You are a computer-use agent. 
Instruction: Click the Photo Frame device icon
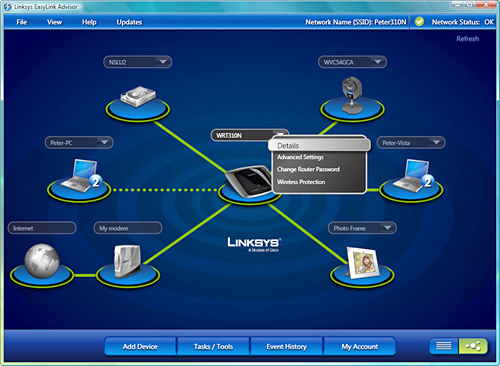[x=362, y=263]
